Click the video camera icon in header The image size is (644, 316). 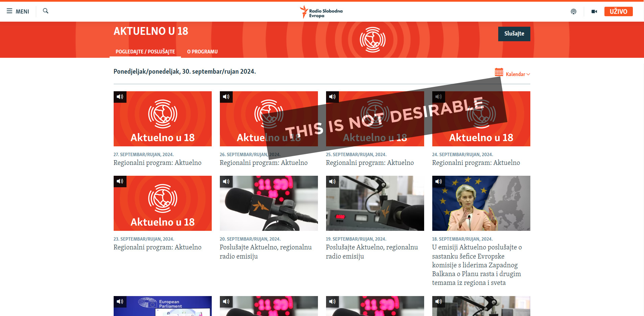[x=594, y=11]
